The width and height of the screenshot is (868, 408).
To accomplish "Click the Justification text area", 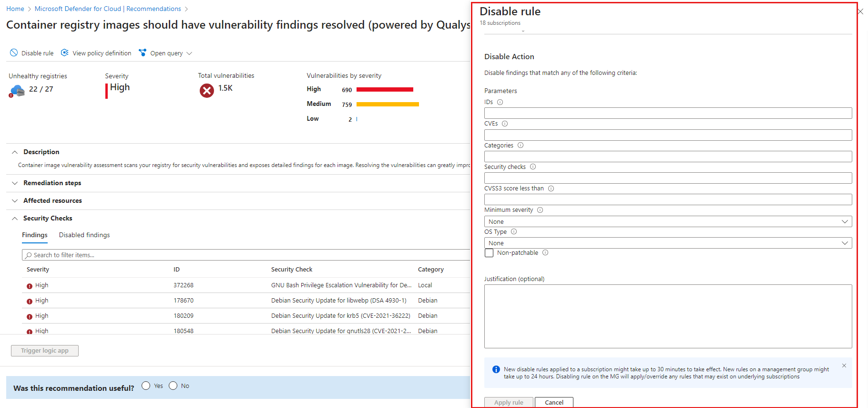I will 668,316.
